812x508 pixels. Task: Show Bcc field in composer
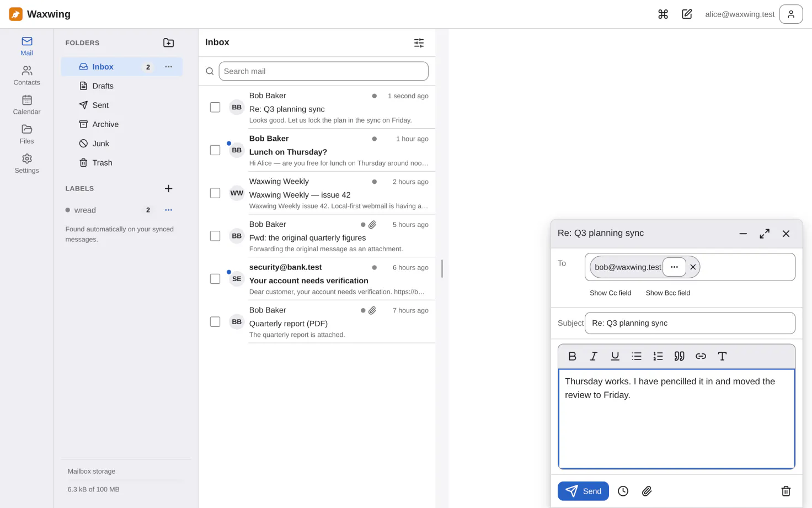coord(667,293)
